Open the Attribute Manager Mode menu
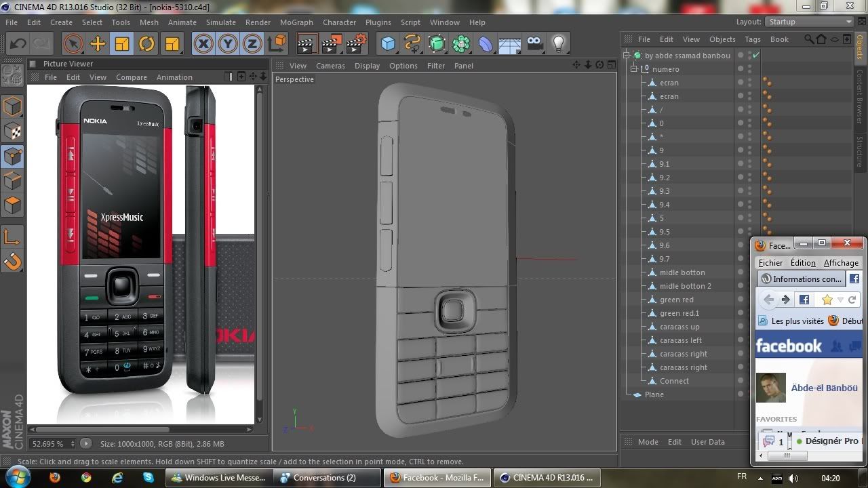 click(x=648, y=442)
